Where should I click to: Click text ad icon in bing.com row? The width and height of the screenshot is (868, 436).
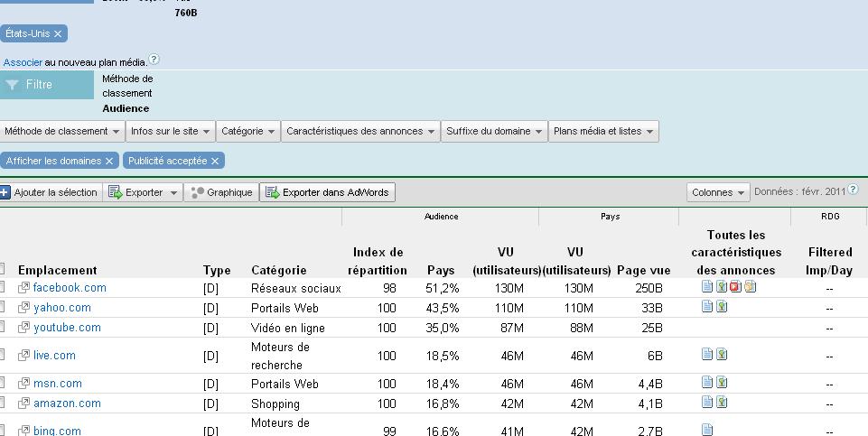click(707, 429)
